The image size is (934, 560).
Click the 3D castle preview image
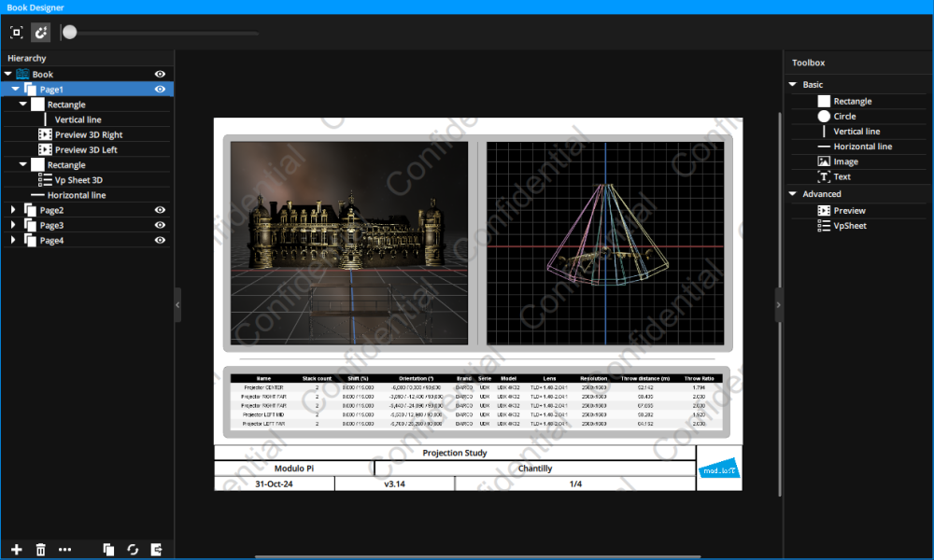(x=349, y=243)
